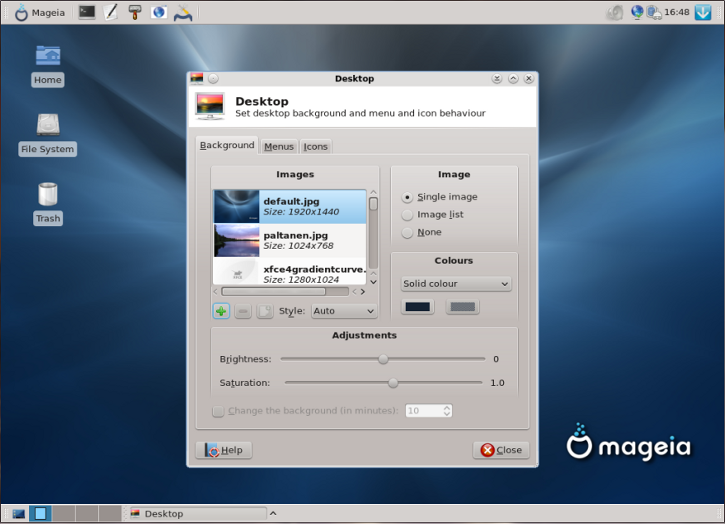The image size is (725, 524).
Task: Switch to the Icons tab
Action: coord(315,147)
